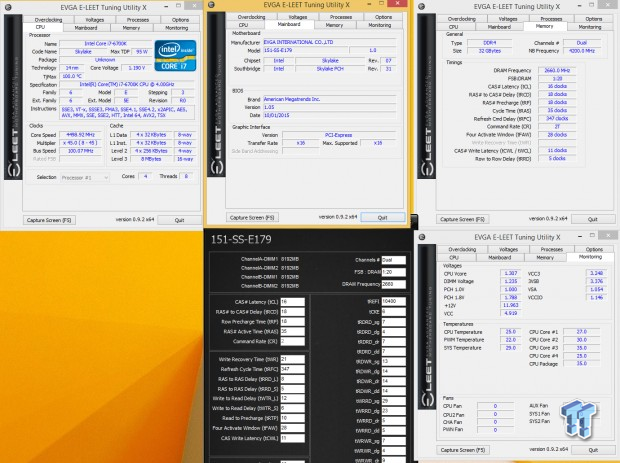Click the CPU Temperature reading 25.0
Image resolution: width=620 pixels, height=463 pixels.
pyautogui.click(x=510, y=332)
